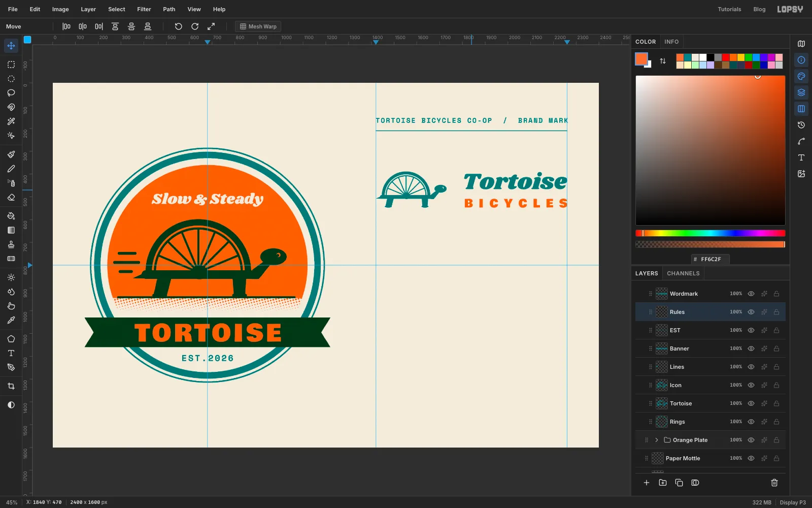Select the Icon layer row
Image resolution: width=812 pixels, height=508 pixels.
pyautogui.click(x=710, y=385)
